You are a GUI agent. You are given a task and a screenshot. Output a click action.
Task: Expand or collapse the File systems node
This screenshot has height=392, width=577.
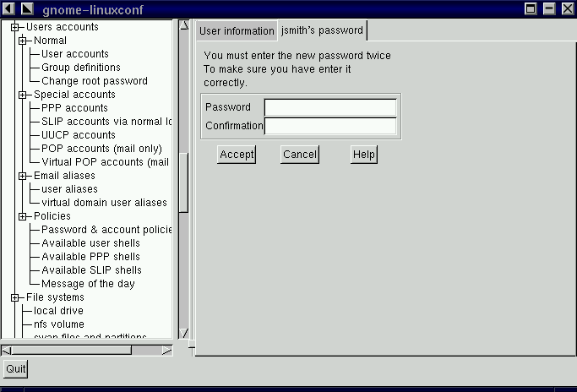[15, 297]
